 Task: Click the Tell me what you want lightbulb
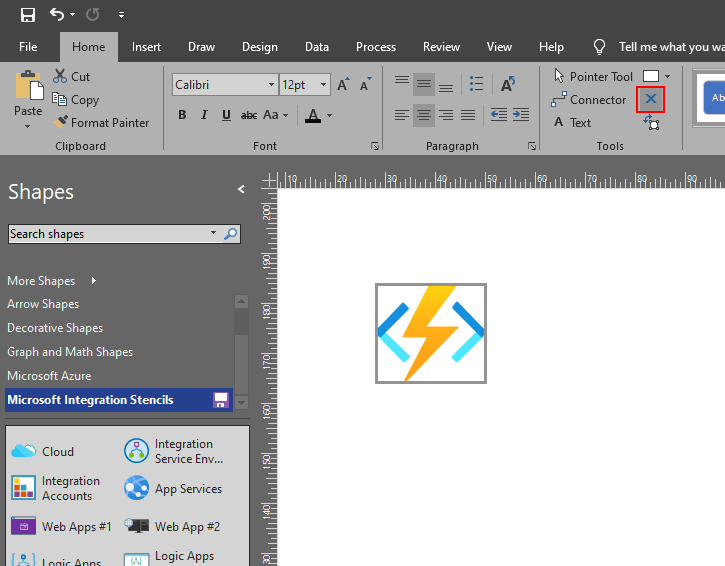click(599, 47)
